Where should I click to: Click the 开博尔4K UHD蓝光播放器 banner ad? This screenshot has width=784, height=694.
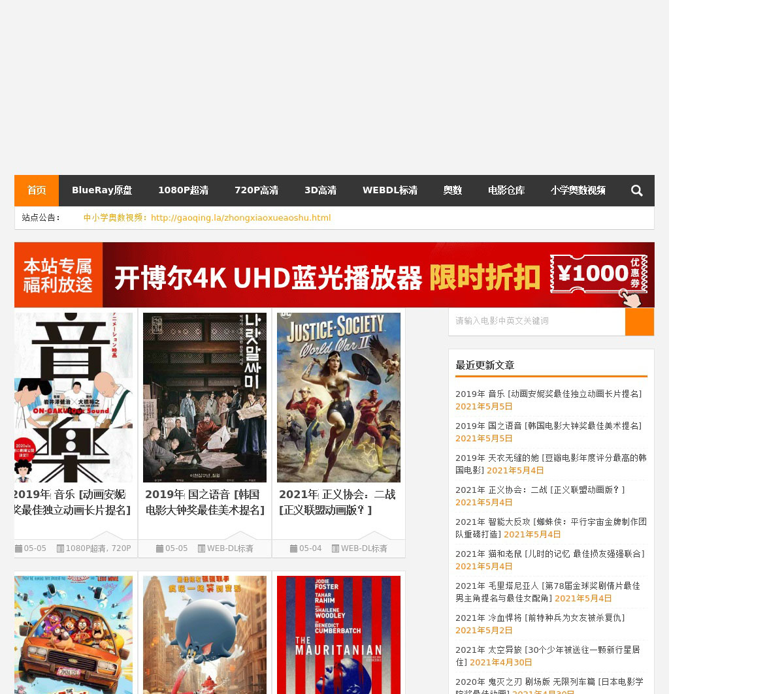(335, 275)
